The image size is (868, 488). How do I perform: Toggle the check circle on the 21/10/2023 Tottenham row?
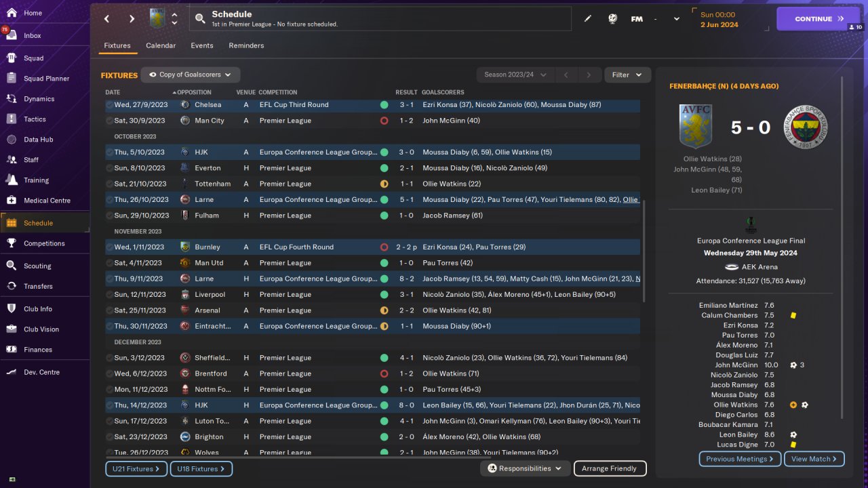coord(110,184)
